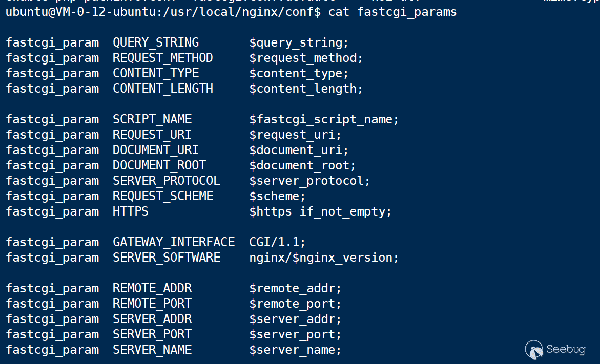
Task: Click the REMOTE_ADDR parameter name
Action: click(x=152, y=288)
